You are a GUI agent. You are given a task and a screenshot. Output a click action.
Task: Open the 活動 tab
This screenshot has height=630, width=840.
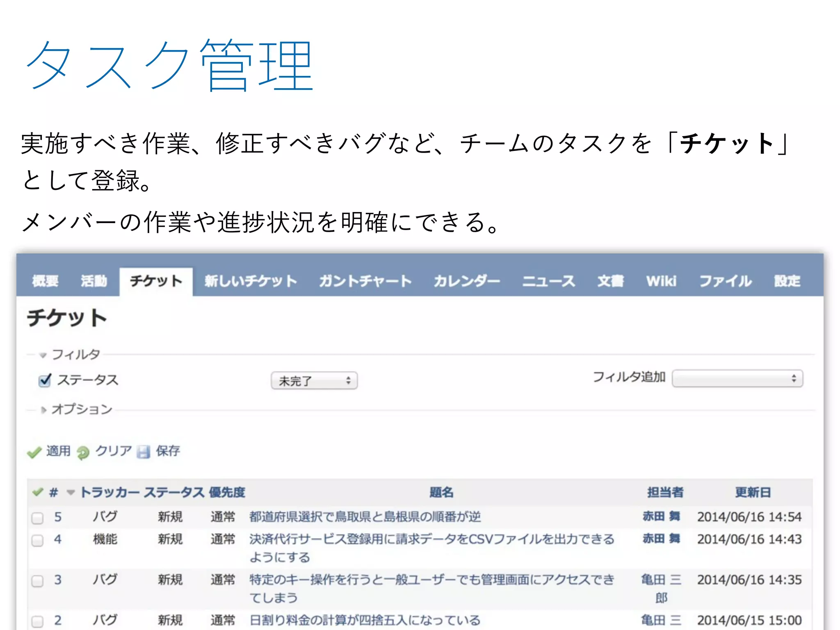pos(94,281)
